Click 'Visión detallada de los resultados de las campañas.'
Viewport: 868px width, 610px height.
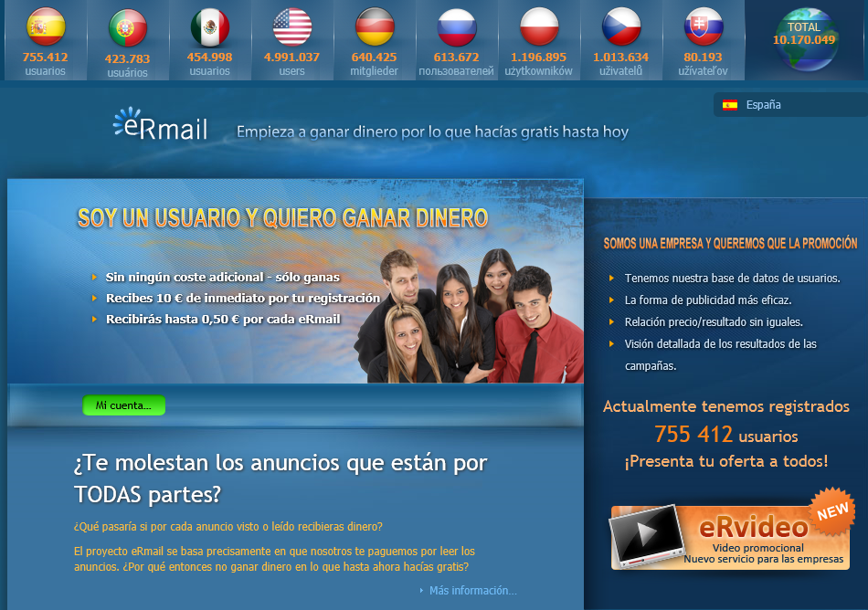coord(721,354)
